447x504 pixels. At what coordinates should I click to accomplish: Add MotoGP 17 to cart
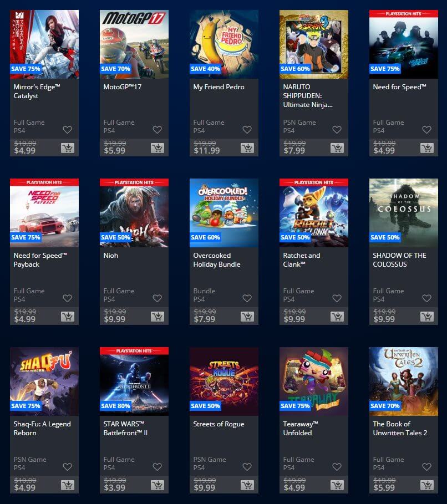[158, 148]
